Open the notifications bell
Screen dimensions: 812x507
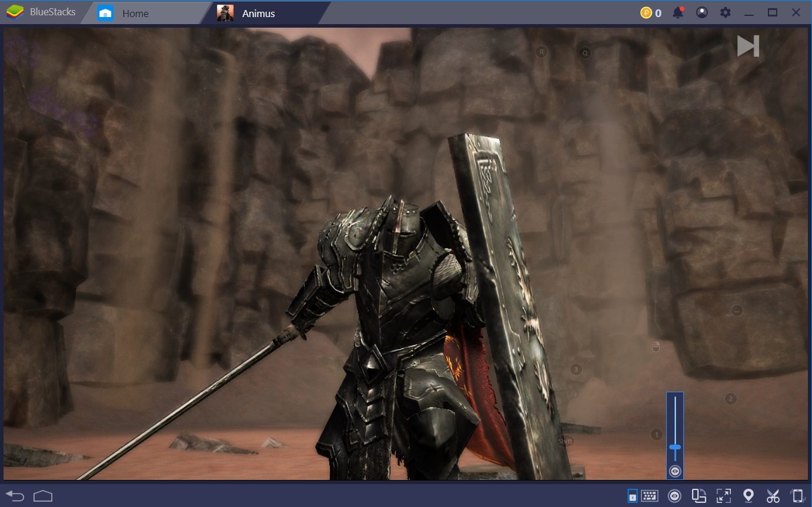point(678,12)
